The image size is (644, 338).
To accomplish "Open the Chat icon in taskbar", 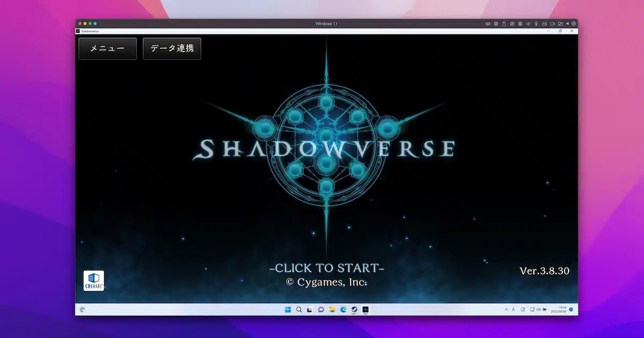I will click(x=321, y=310).
